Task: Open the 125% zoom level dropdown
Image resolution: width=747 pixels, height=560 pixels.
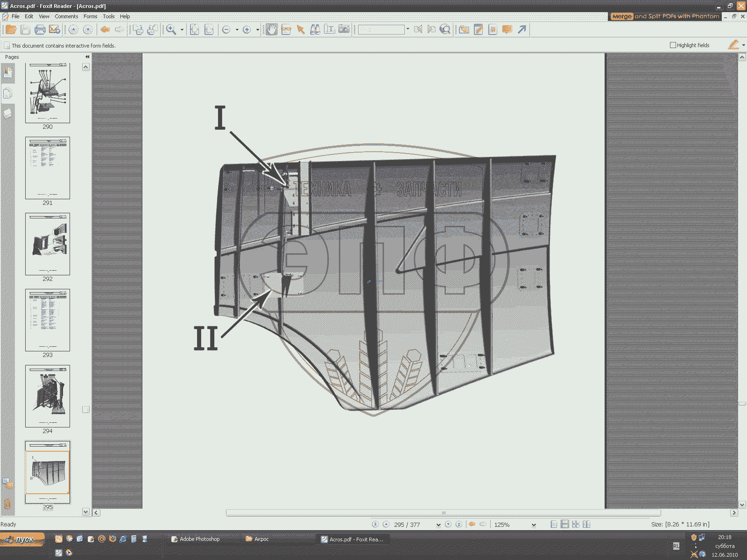Action: pyautogui.click(x=534, y=525)
